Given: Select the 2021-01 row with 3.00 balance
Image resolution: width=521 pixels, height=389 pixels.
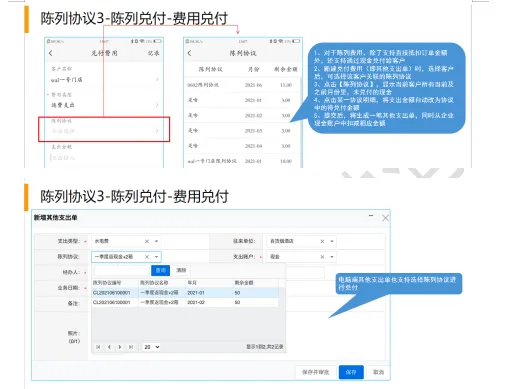Looking at the screenshot, I should coord(242,100).
